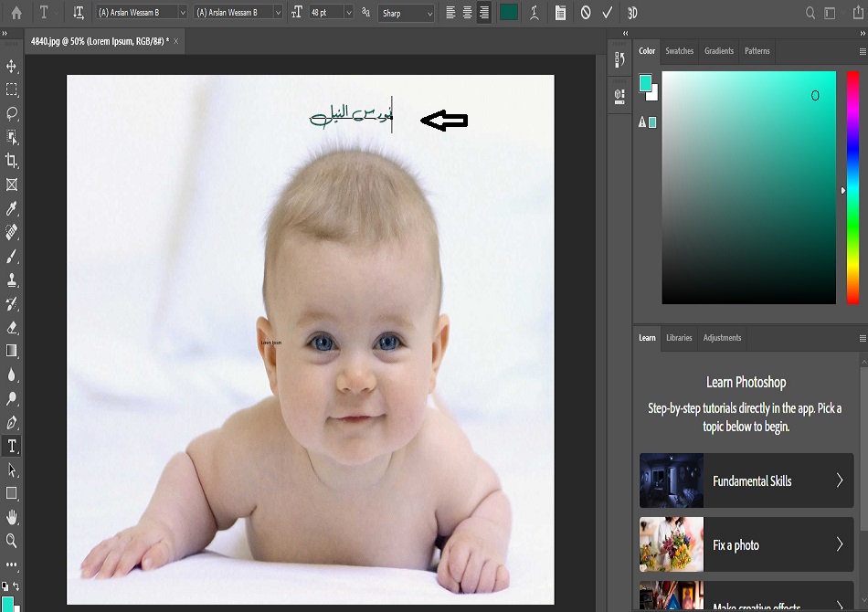
Task: Open the Sharp anti-aliasing dropdown
Action: click(x=406, y=13)
